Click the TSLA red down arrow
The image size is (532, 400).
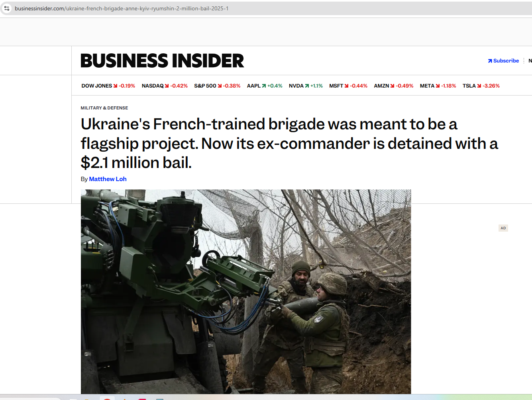479,86
